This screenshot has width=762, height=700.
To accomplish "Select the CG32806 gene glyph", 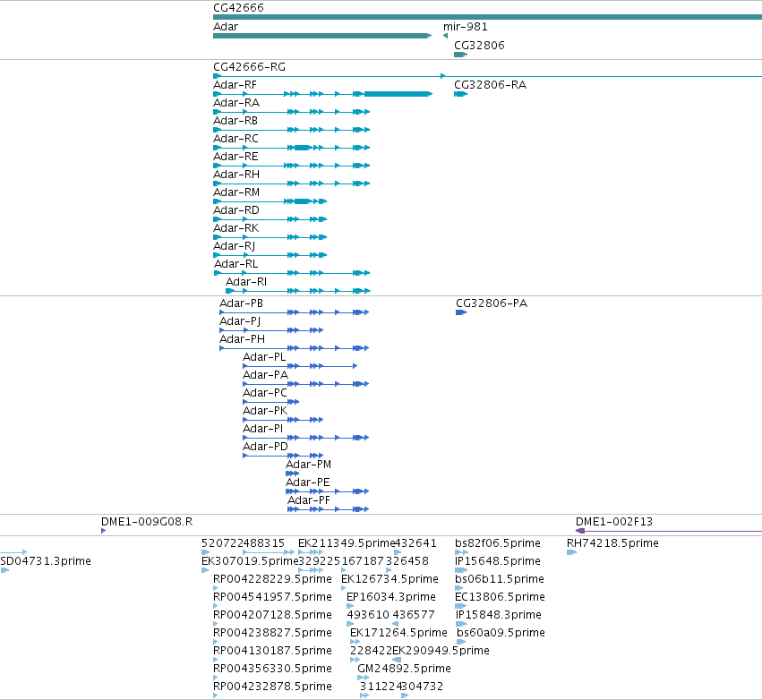I will 461,55.
